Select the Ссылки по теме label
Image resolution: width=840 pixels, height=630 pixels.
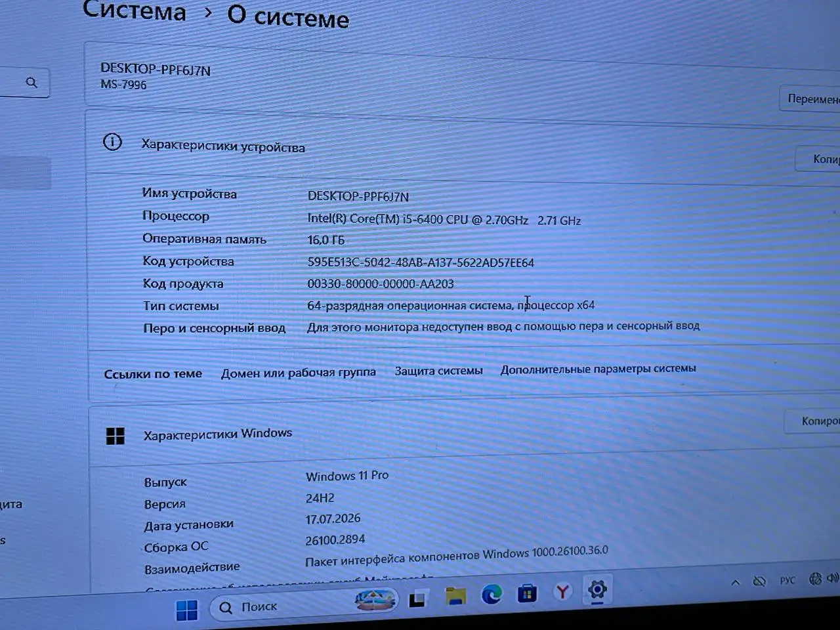point(153,374)
